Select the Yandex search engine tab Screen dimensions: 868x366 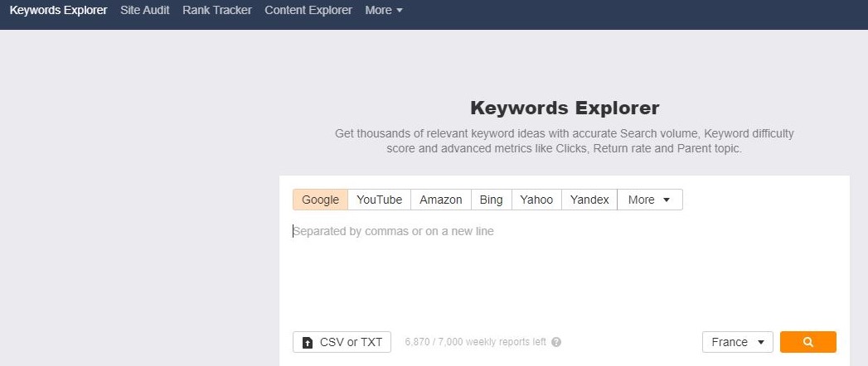(589, 200)
